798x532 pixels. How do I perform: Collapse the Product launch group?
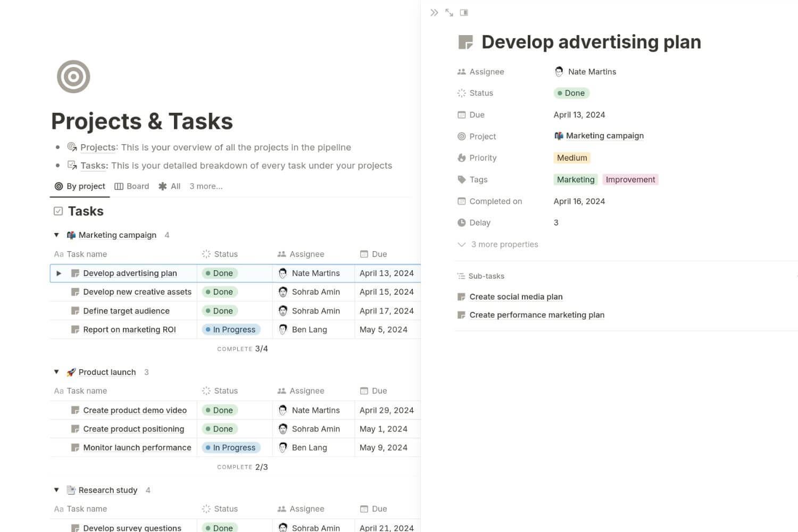click(x=56, y=372)
